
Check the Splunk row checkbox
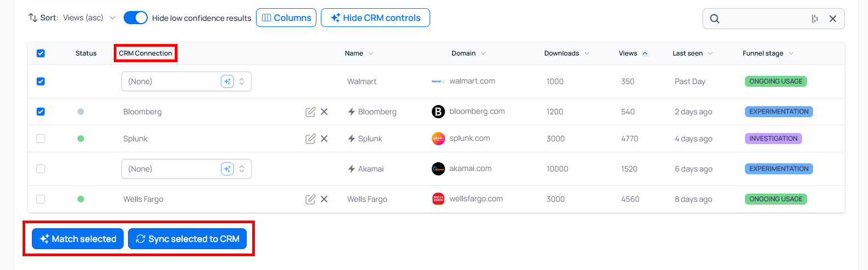click(x=41, y=139)
